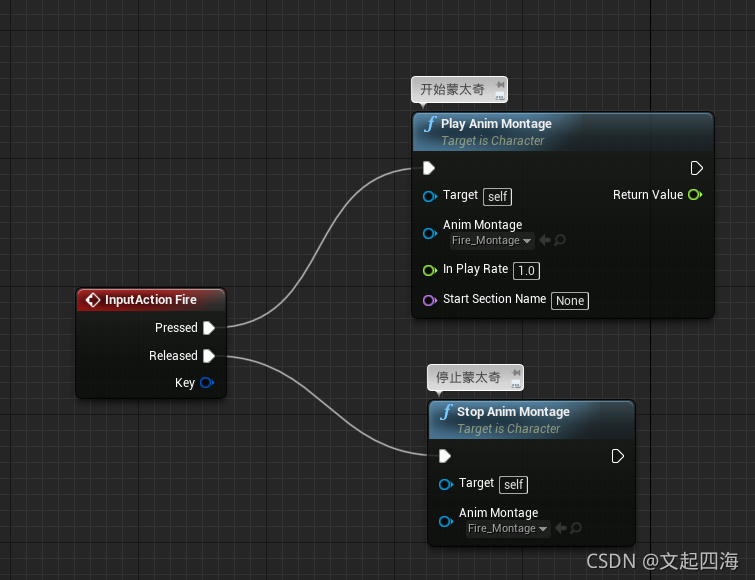Viewport: 755px width, 580px height.
Task: Click Anim Montage pin on Play Anim Montage
Action: [430, 233]
